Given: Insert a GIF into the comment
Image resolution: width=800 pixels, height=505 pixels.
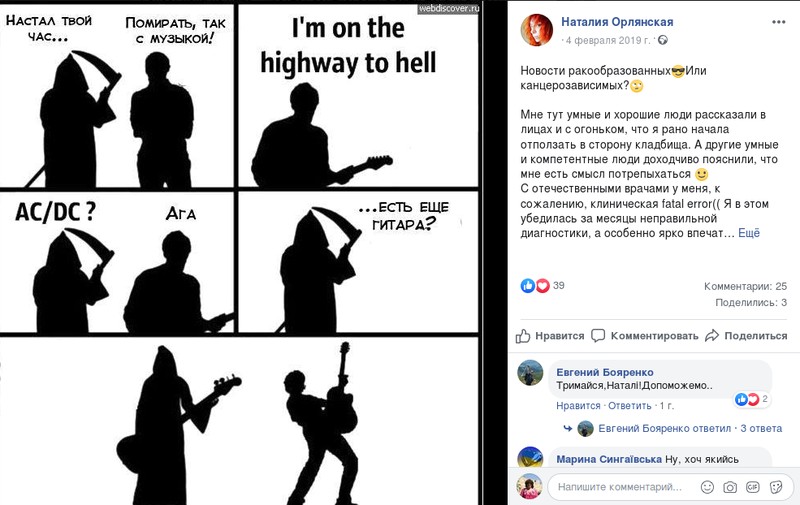Looking at the screenshot, I should (753, 487).
